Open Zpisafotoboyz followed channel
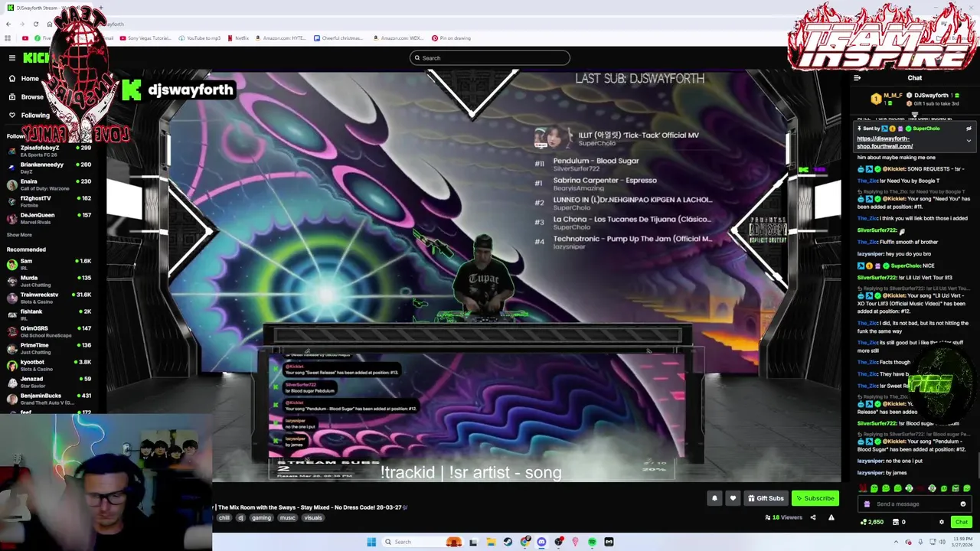This screenshot has height=551, width=980. (49, 151)
